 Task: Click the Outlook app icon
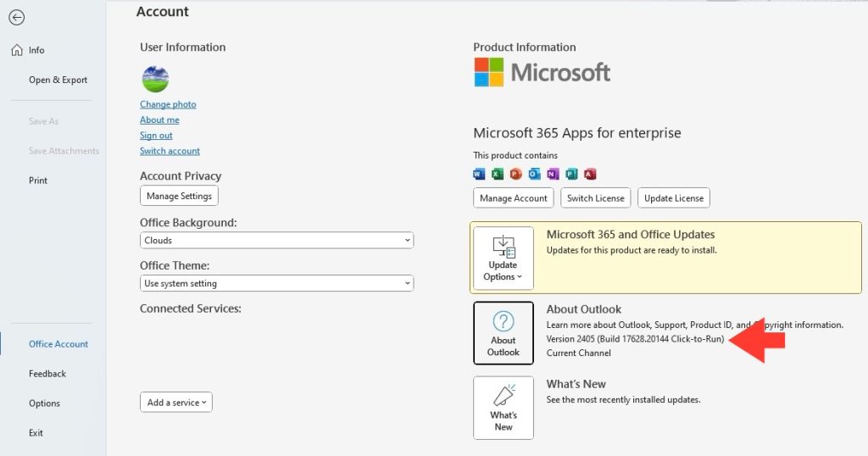pos(534,175)
